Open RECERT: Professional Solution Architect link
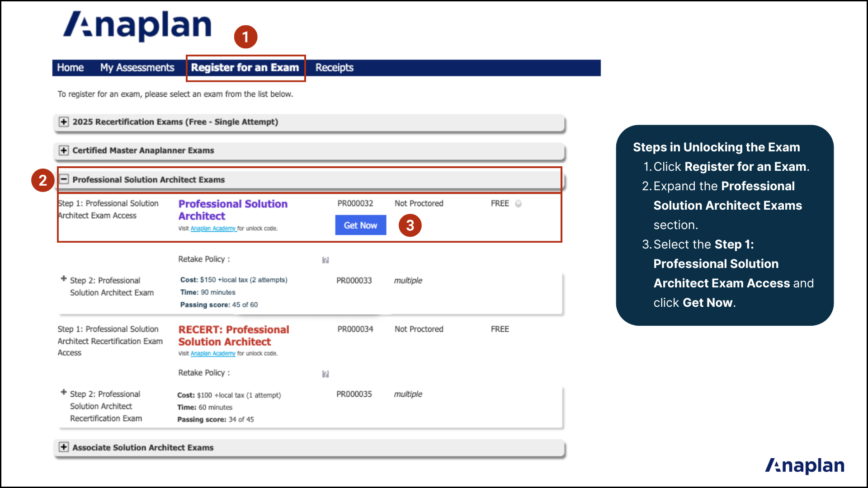 point(234,336)
